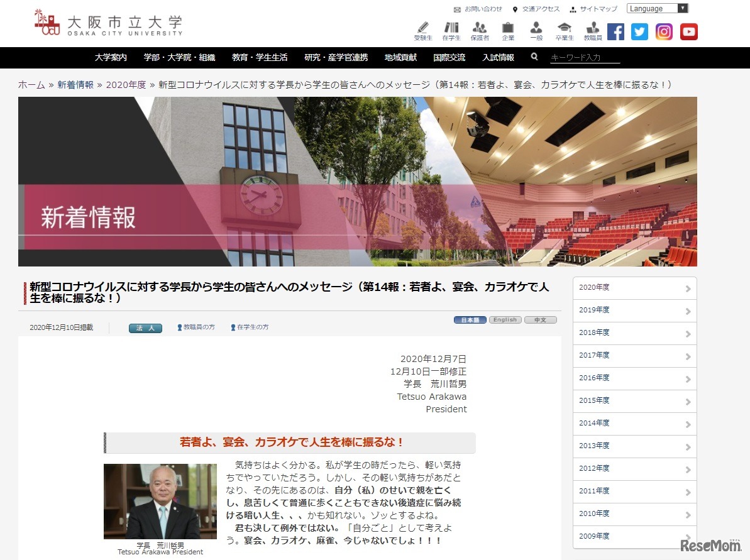Visit the Twitter page icon
The width and height of the screenshot is (750, 560).
click(639, 32)
